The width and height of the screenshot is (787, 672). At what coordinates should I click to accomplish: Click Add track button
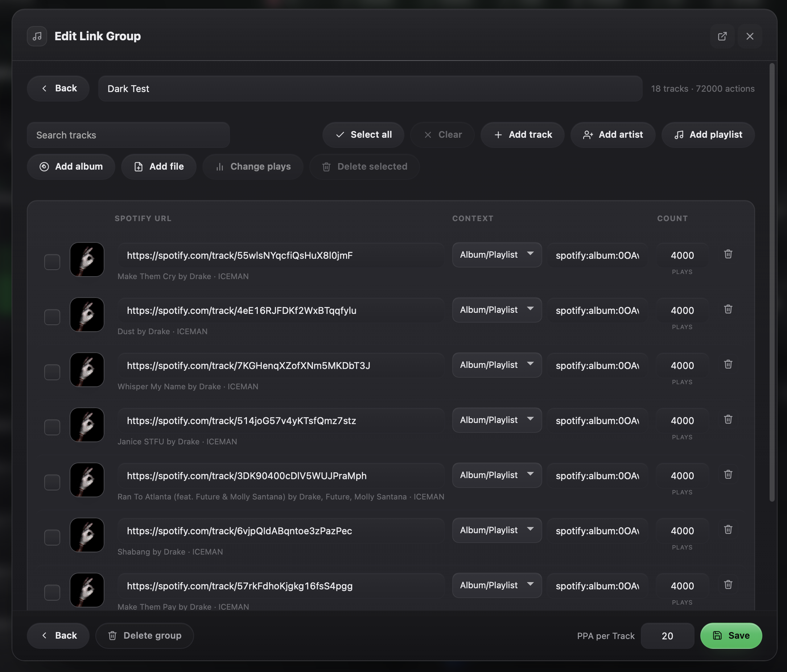(522, 135)
